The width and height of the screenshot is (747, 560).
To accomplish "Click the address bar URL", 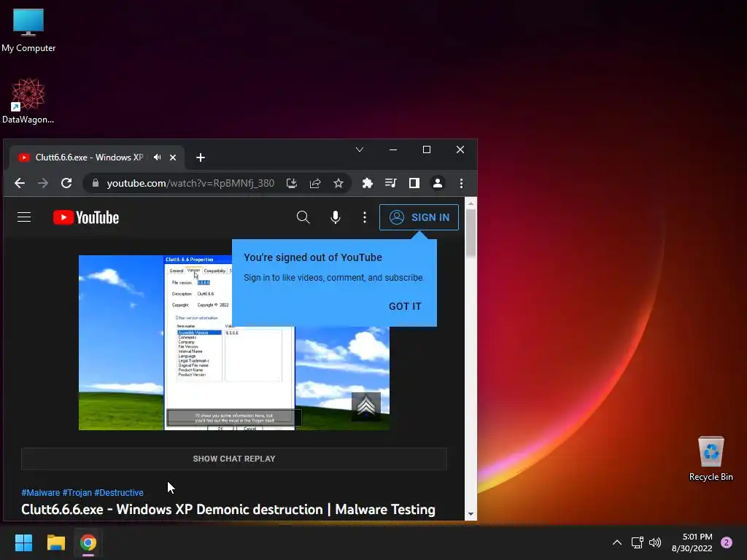I will 190,183.
